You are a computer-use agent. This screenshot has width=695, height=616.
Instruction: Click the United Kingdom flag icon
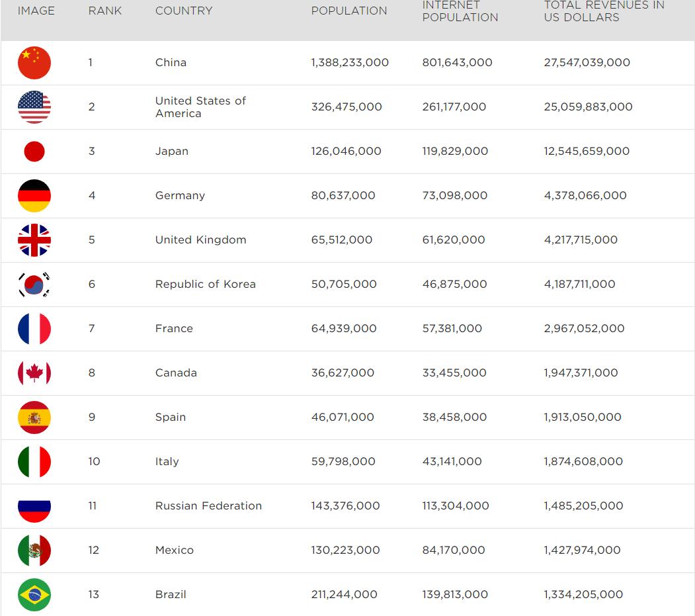(34, 240)
